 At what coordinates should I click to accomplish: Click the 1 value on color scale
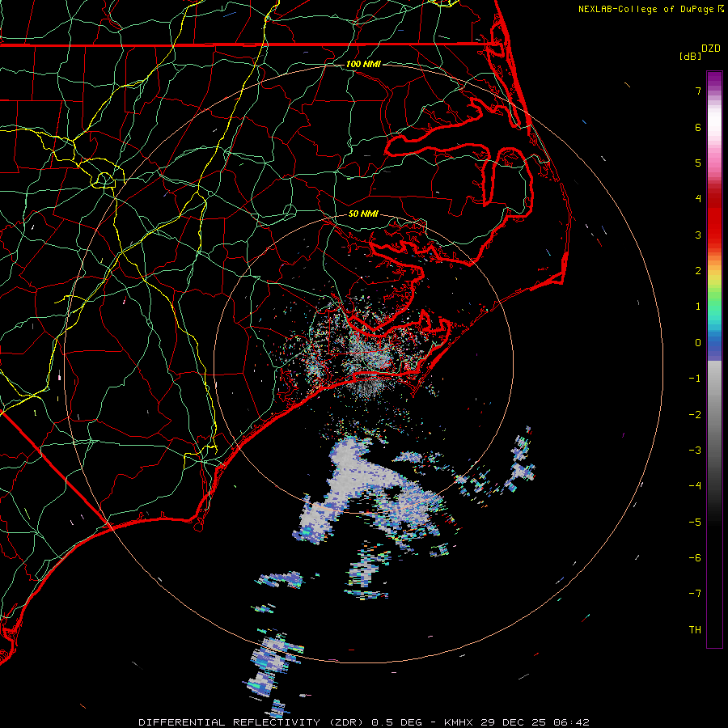coord(698,307)
